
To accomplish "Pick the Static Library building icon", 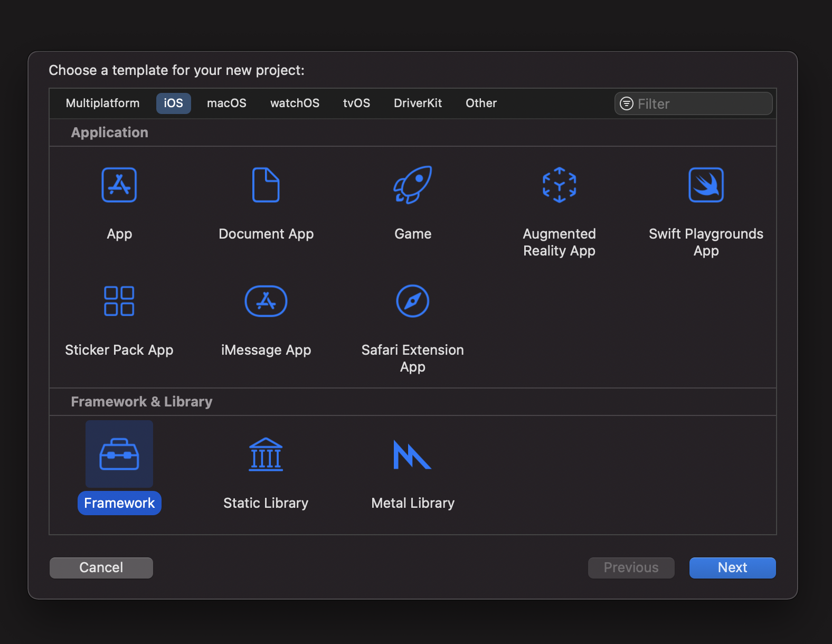I will pyautogui.click(x=266, y=454).
